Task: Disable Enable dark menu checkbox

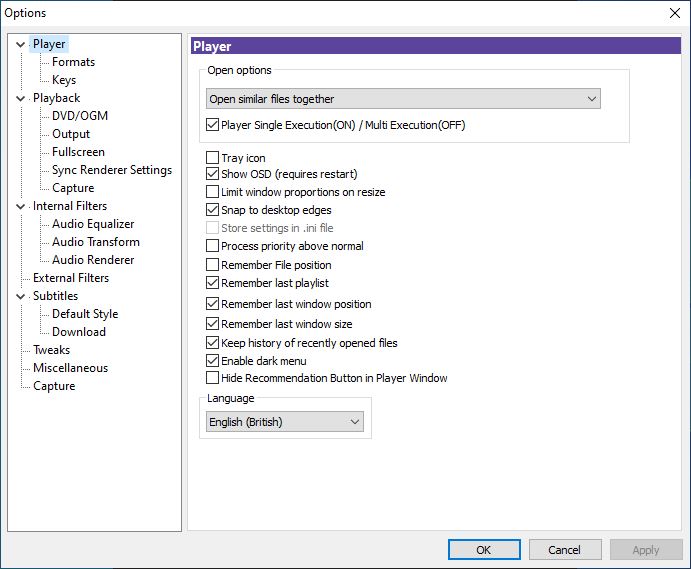Action: tap(212, 361)
